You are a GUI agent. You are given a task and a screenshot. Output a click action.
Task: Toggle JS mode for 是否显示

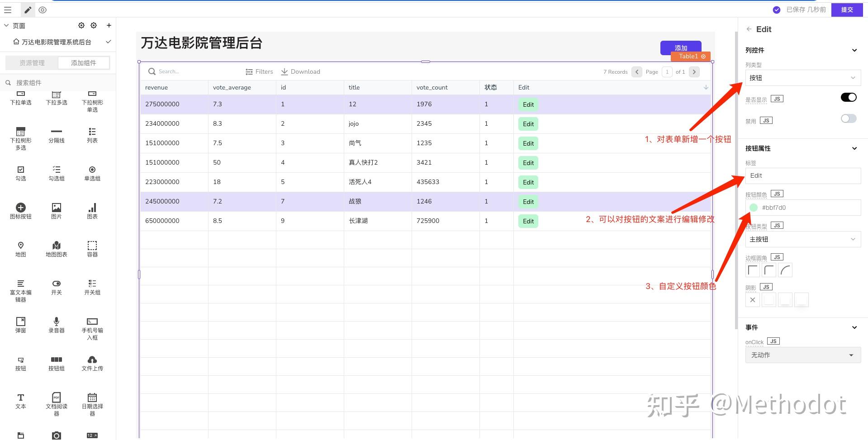coord(777,99)
